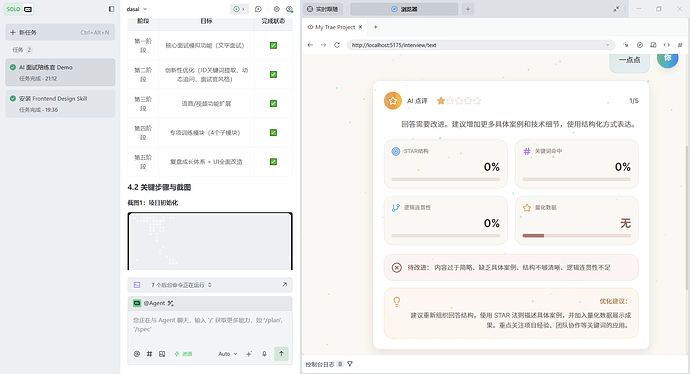Image resolution: width=690 pixels, height=374 pixels.
Task: Open the settings gear icon
Action: click(x=276, y=9)
